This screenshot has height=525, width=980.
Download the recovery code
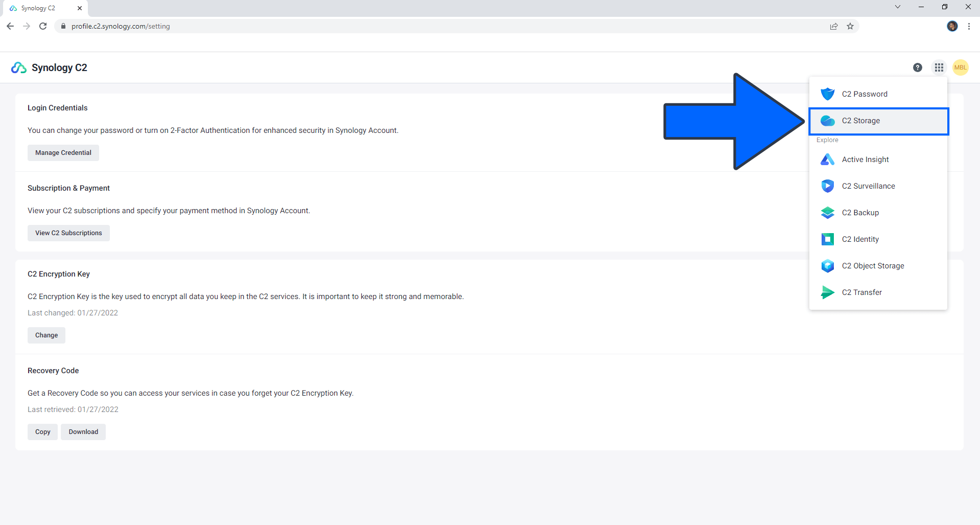[x=83, y=432]
